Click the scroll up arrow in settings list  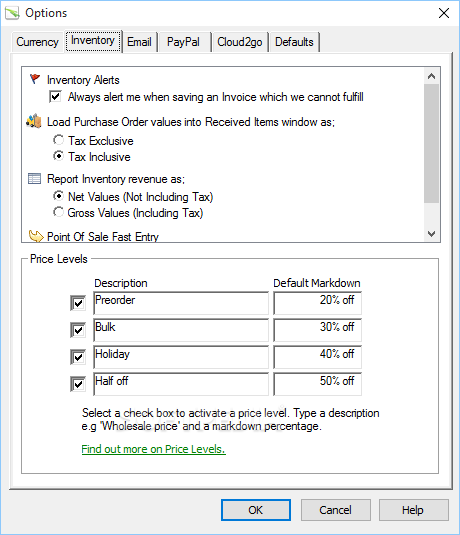(x=431, y=76)
